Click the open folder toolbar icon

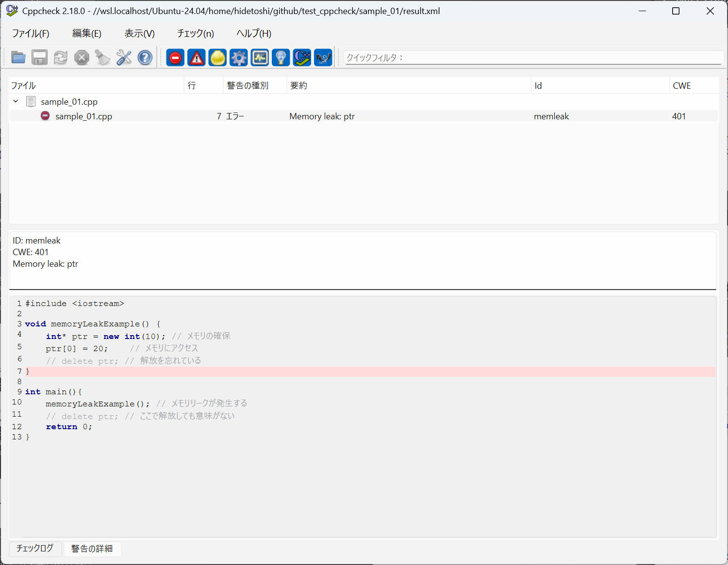[x=18, y=58]
